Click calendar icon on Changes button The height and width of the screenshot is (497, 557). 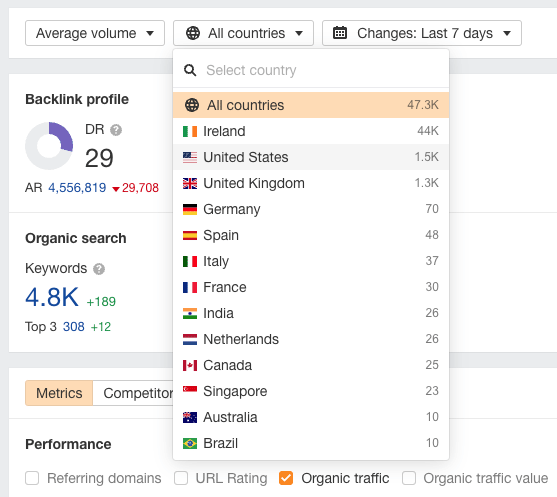coord(340,33)
